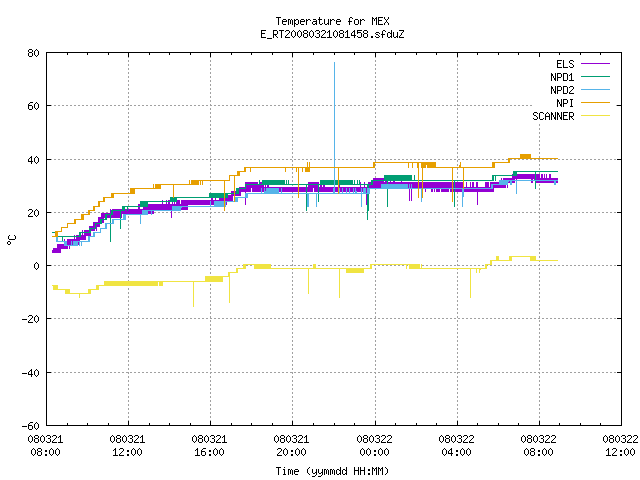Screen dimensions: 640x480
Task: Click the y-axis tick label -40
Action: 31,373
